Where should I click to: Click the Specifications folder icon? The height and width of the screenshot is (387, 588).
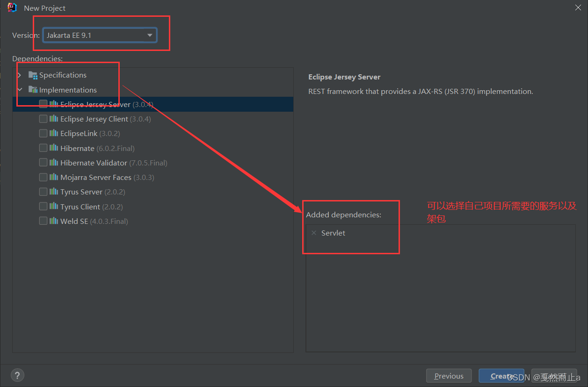tap(33, 75)
